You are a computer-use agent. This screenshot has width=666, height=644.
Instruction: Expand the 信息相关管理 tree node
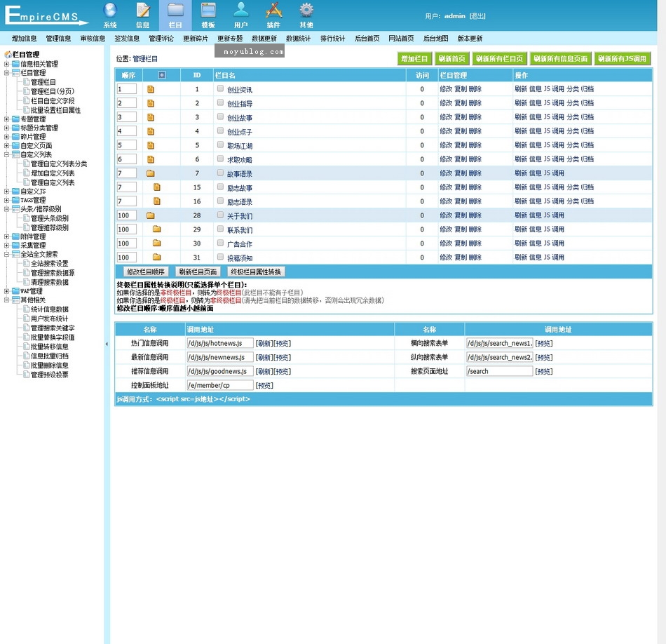pyautogui.click(x=7, y=64)
